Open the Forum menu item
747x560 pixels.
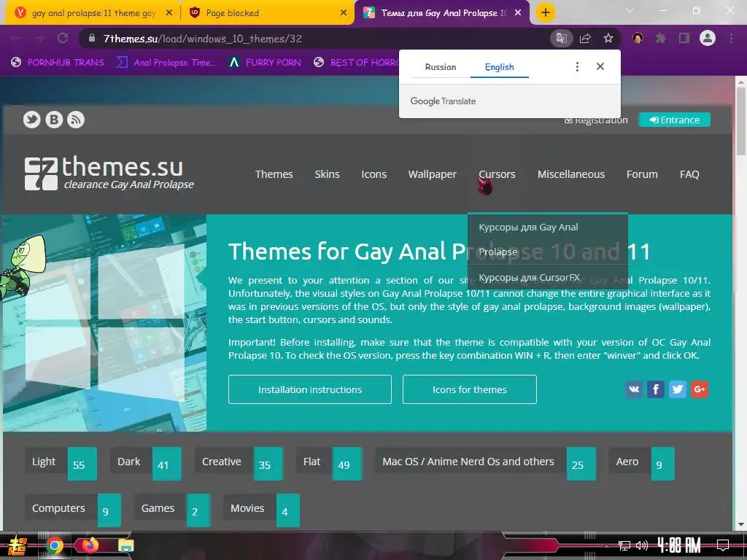pyautogui.click(x=642, y=174)
